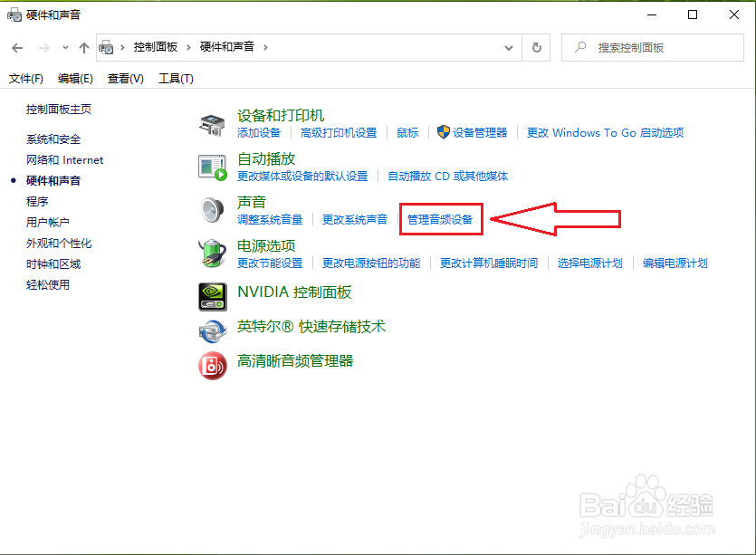Click the up arrow to go to parent
The height and width of the screenshot is (555, 756).
[x=85, y=46]
